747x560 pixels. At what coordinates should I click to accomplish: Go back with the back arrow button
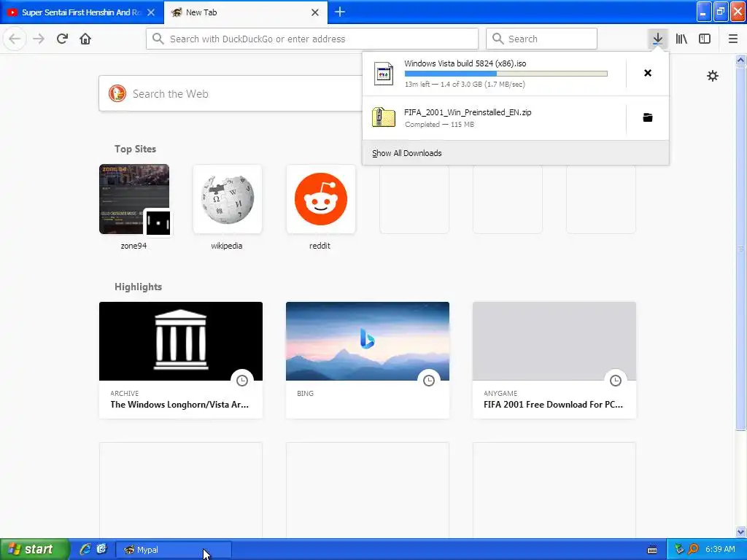(15, 39)
